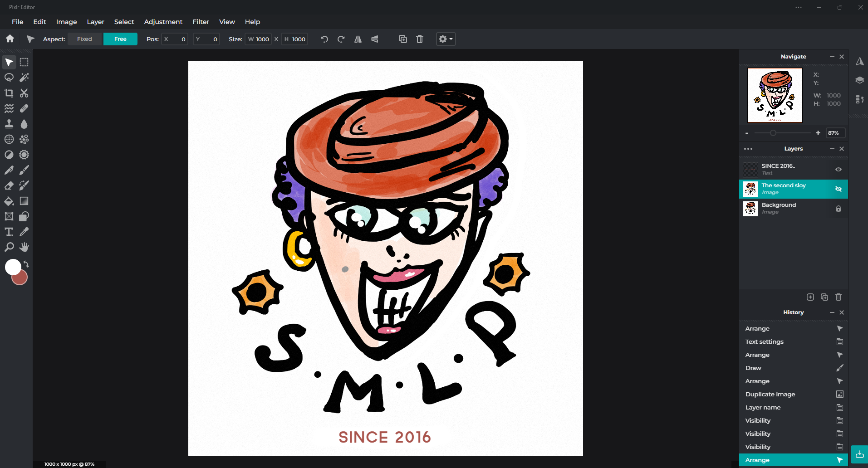868x468 pixels.
Task: Collapse the Navigate panel
Action: click(x=832, y=57)
